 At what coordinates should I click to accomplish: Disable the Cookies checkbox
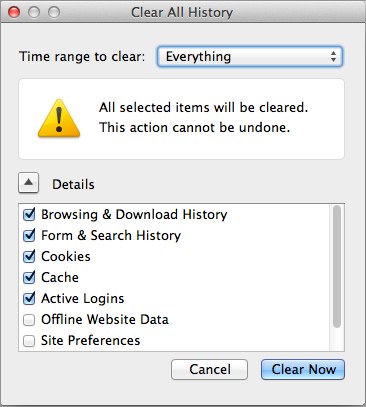29,256
